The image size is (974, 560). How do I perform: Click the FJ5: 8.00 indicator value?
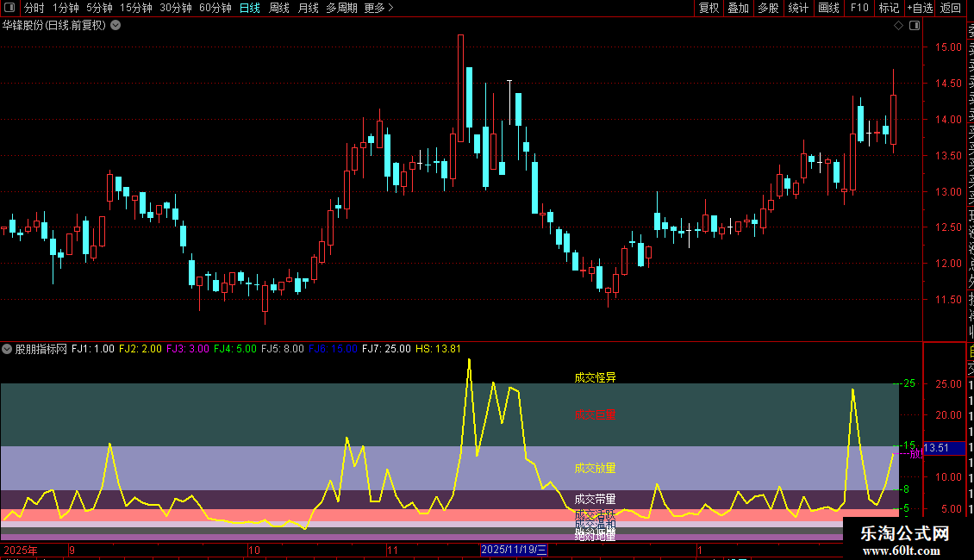click(x=283, y=349)
